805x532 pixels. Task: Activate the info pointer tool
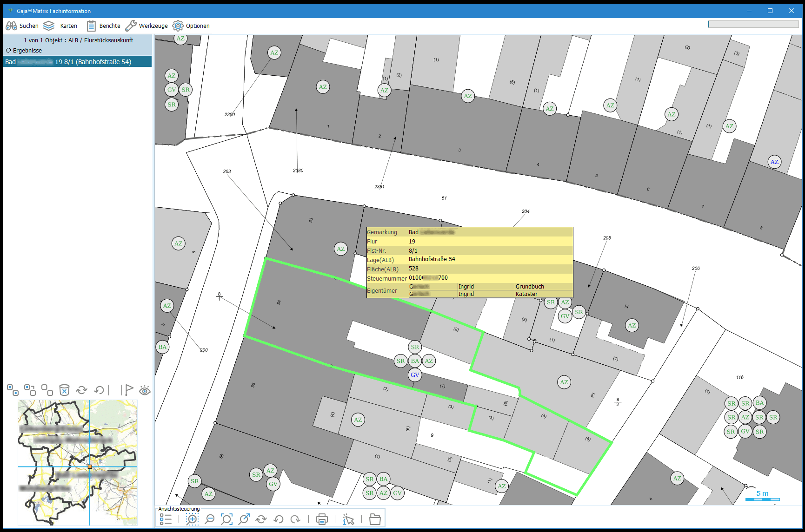tap(348, 519)
